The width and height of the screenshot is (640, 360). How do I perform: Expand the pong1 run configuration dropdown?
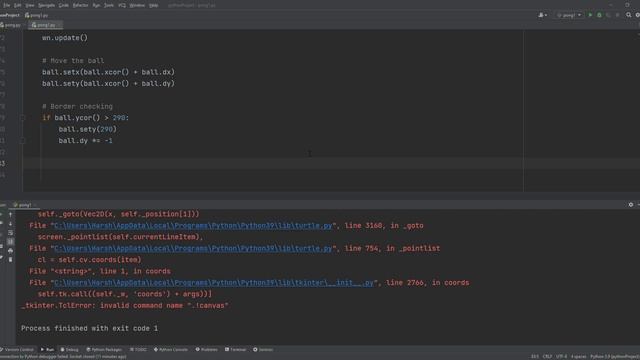[569, 15]
